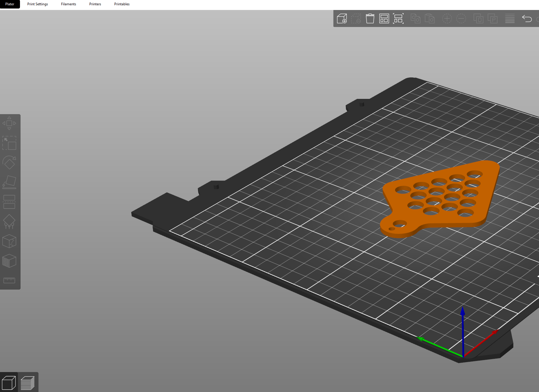Select the Scale tool
Screen dimensions: 539x392
coord(9,143)
